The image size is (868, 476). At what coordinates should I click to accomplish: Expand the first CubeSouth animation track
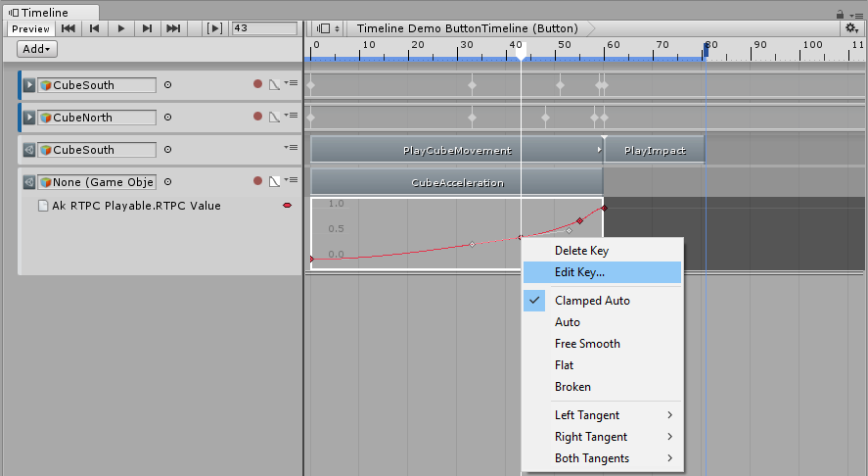pyautogui.click(x=29, y=85)
